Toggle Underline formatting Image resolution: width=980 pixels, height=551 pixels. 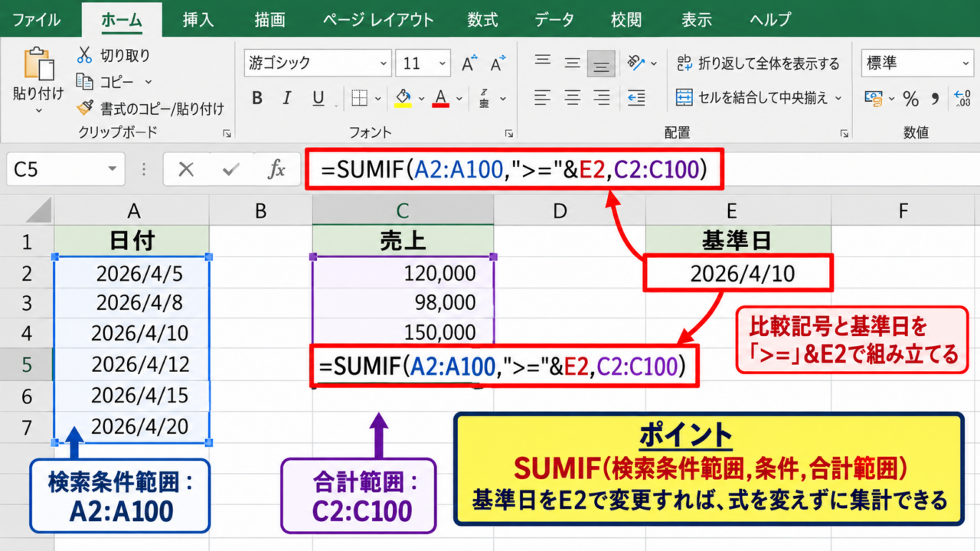click(318, 98)
